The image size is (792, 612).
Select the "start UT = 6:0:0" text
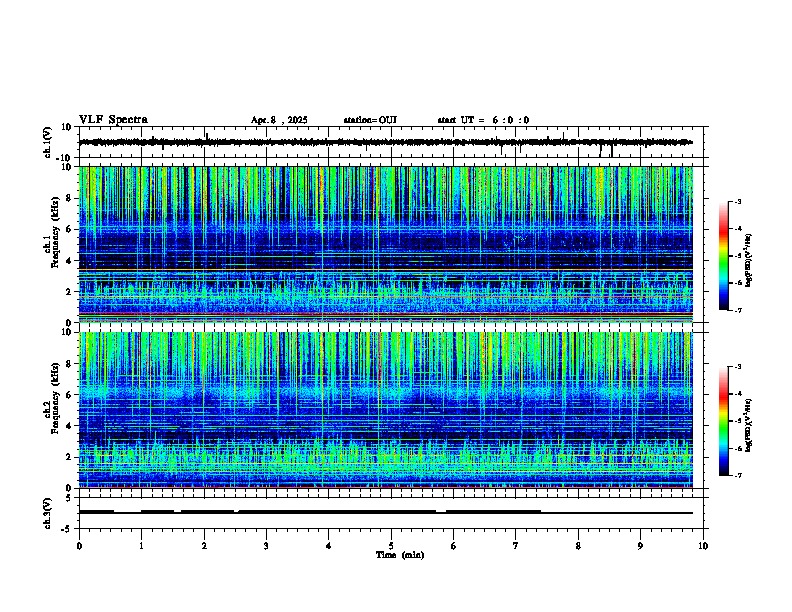[x=483, y=120]
